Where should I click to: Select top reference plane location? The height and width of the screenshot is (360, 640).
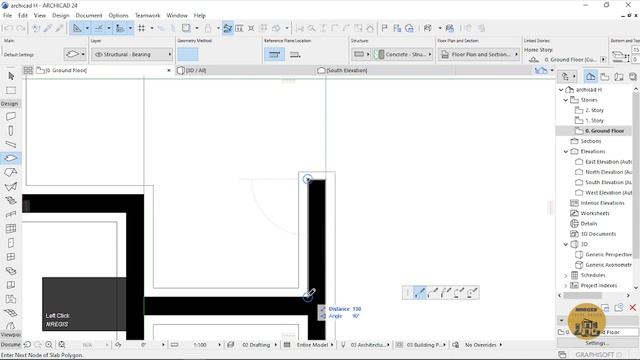pos(274,54)
